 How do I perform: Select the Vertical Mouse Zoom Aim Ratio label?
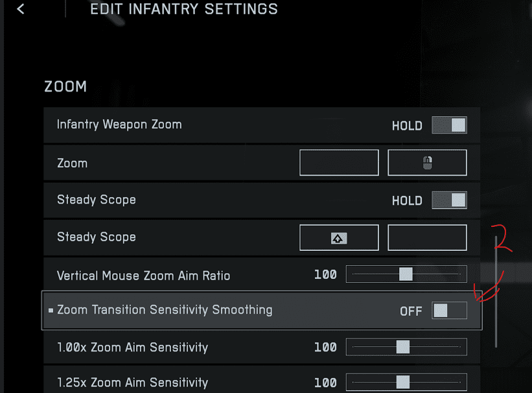(x=143, y=275)
